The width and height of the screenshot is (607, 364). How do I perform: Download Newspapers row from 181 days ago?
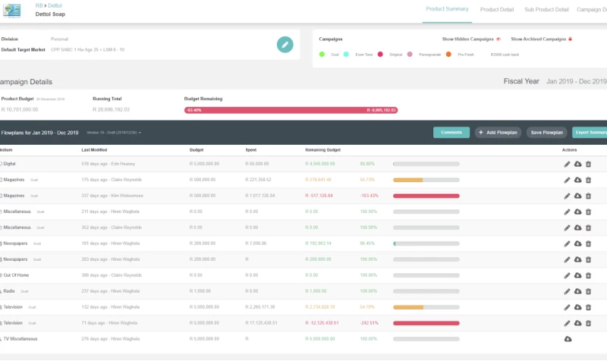tap(577, 243)
